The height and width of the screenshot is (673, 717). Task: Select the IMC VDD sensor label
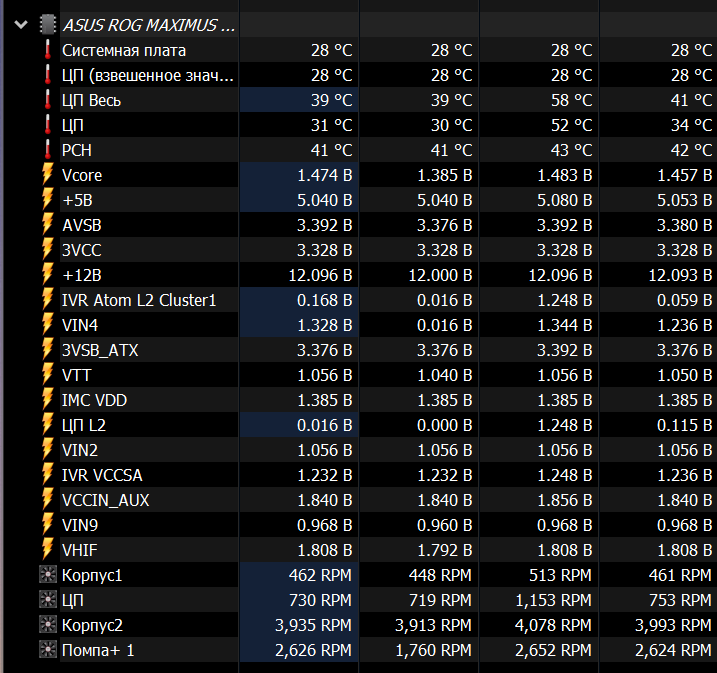point(95,400)
